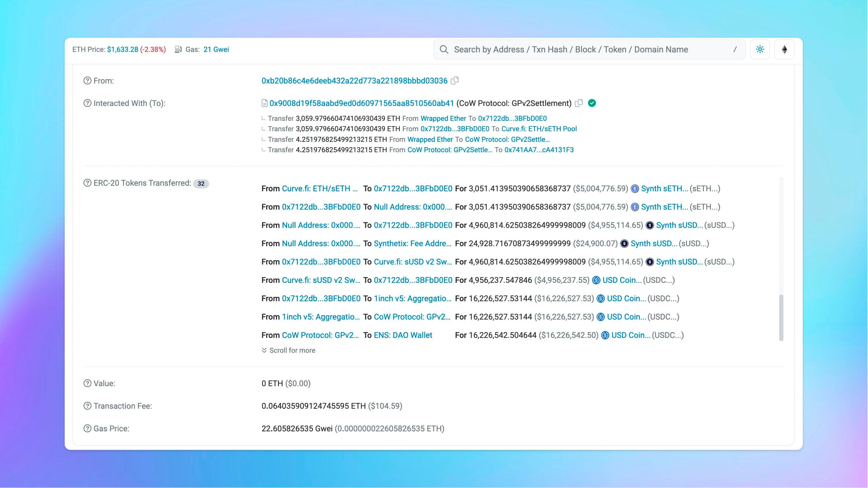Toggle the light/dark theme sun button

(x=760, y=49)
